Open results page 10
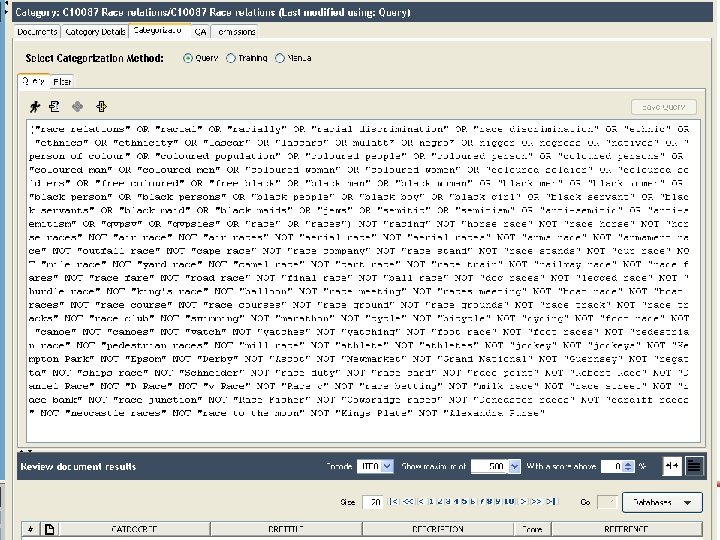 (x=509, y=501)
